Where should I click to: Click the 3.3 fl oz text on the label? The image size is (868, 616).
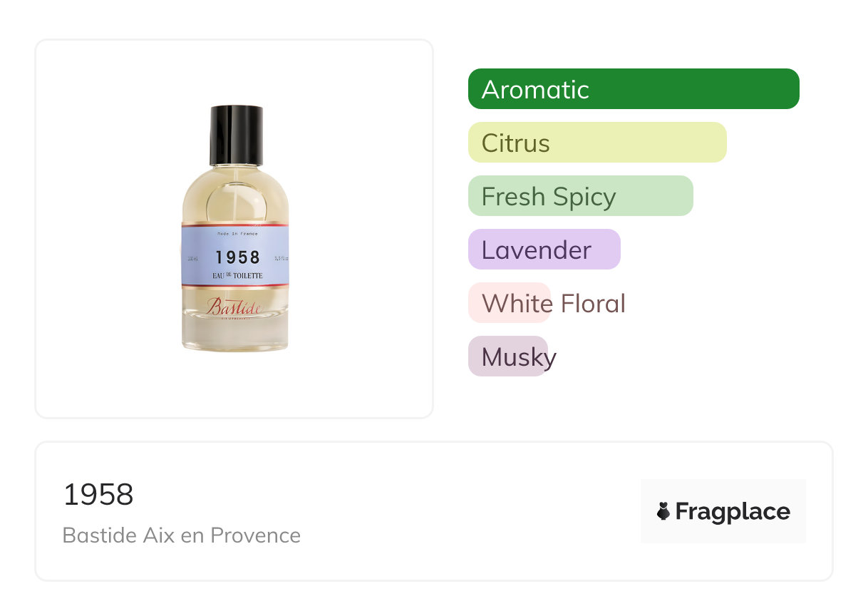[280, 257]
